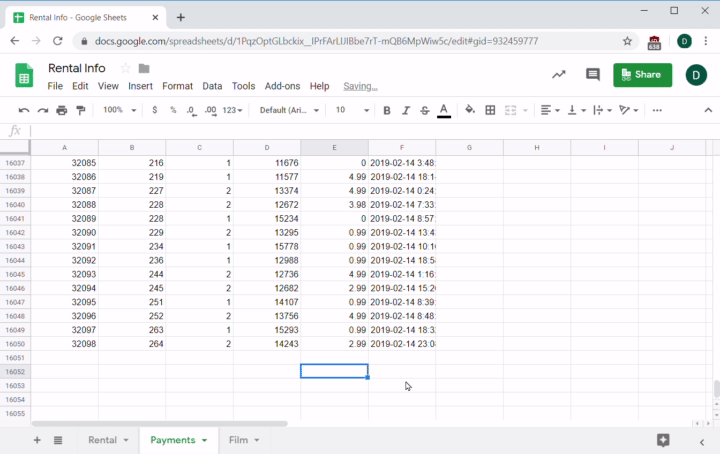Open the Explore button at bottom right

pyautogui.click(x=662, y=440)
